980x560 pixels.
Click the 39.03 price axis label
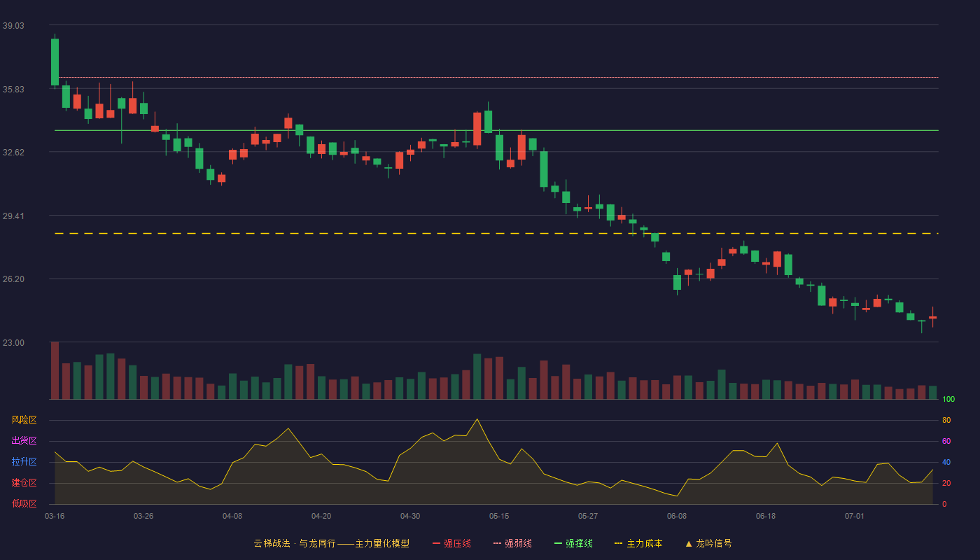[x=13, y=25]
